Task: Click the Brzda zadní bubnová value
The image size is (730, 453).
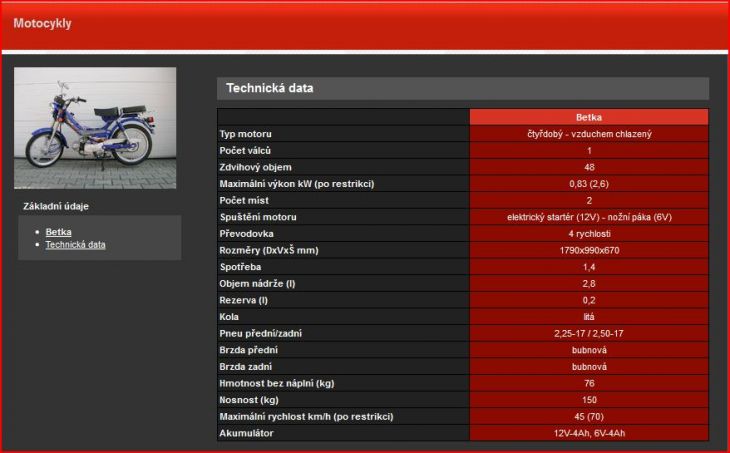Action: click(x=589, y=367)
